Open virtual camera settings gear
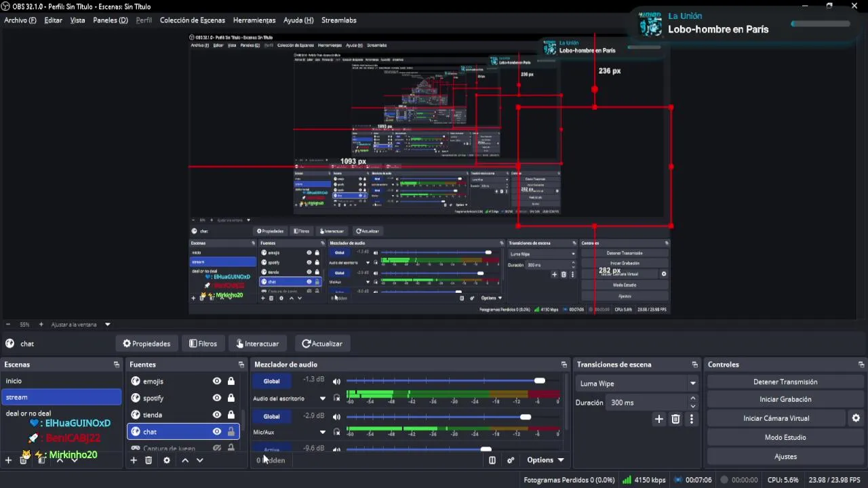Viewport: 868px width, 488px height. coord(856,418)
